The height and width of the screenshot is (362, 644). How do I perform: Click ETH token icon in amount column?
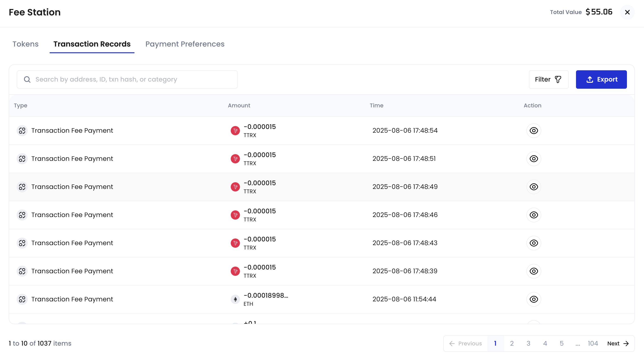[x=235, y=299]
